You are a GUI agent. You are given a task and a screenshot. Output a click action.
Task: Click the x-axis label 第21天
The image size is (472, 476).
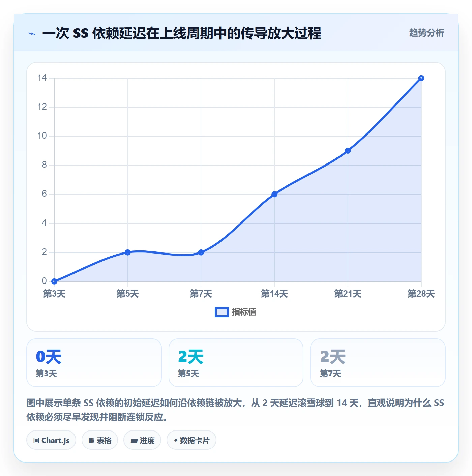(348, 294)
